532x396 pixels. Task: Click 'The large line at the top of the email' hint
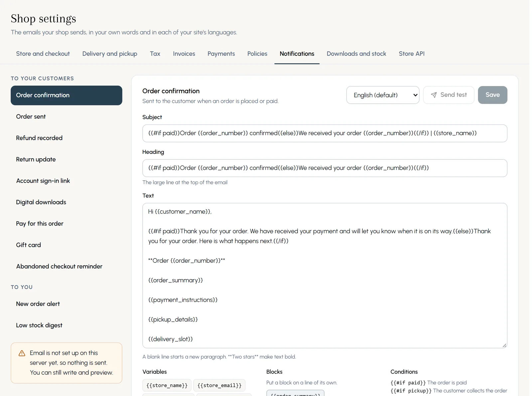[185, 182]
